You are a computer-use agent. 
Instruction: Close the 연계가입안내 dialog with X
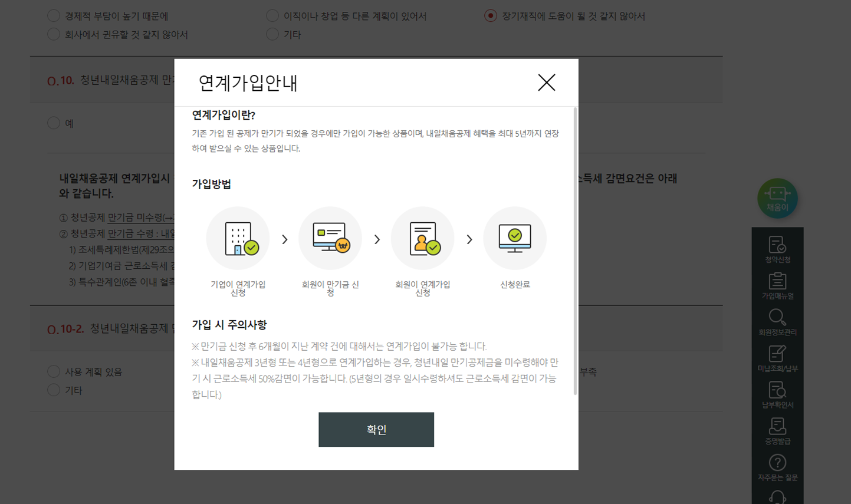[547, 83]
